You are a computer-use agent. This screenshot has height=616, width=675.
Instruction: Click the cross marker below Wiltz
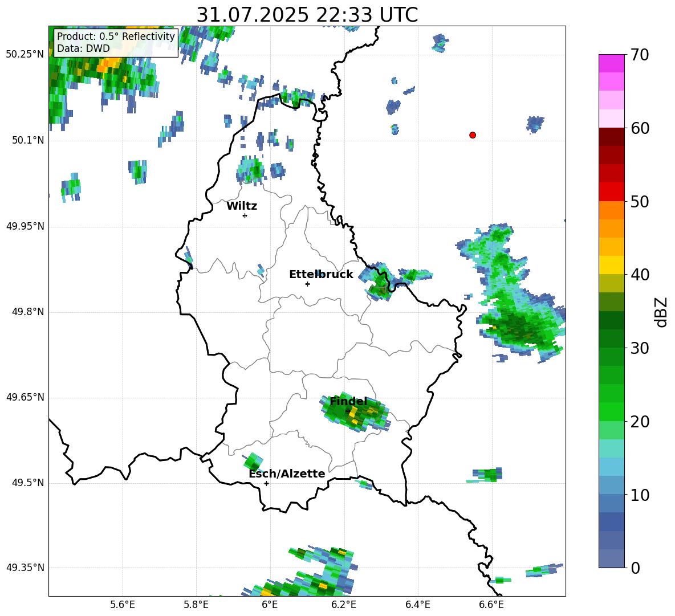click(245, 215)
